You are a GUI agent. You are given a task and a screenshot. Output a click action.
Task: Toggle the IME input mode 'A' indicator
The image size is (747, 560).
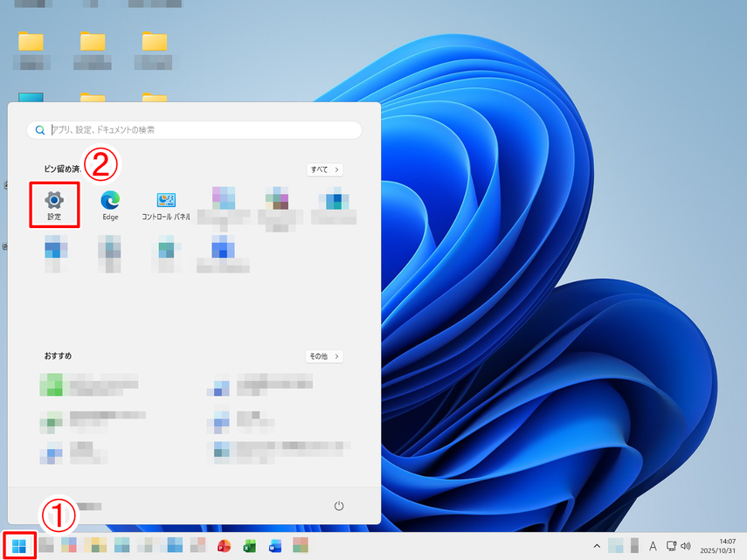(x=652, y=547)
